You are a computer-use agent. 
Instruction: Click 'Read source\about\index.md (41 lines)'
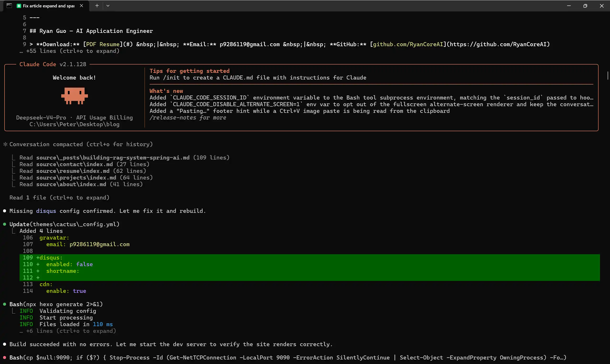(81, 184)
